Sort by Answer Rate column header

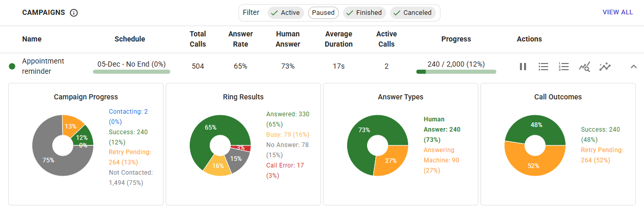pos(240,39)
